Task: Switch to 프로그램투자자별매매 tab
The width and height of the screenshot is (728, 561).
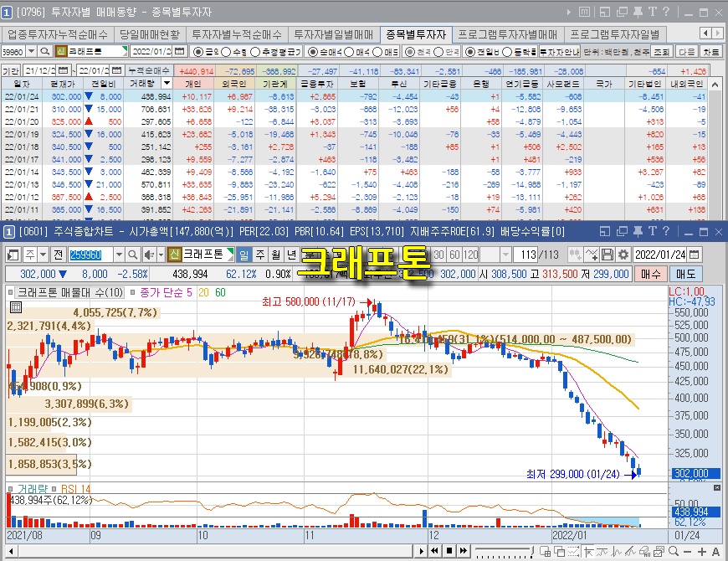Action: 507,34
